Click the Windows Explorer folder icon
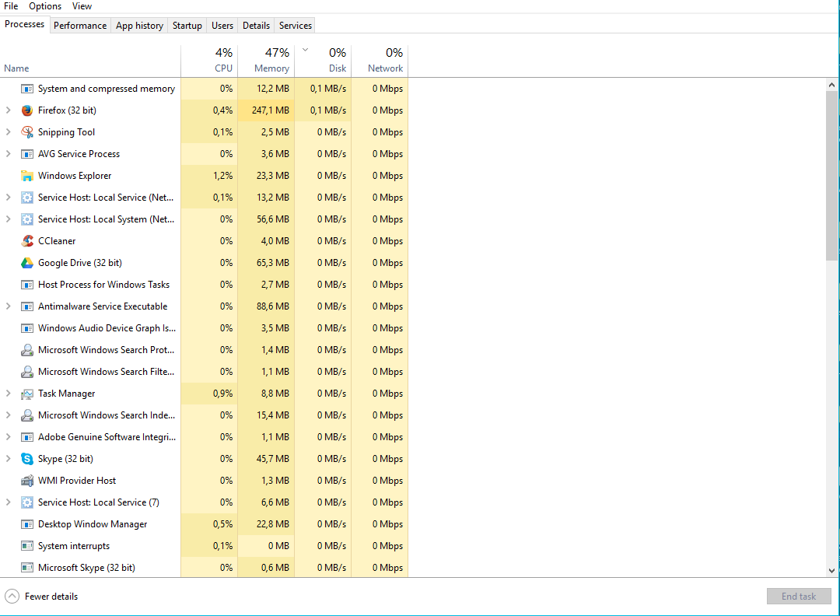This screenshot has width=840, height=616. pos(26,176)
